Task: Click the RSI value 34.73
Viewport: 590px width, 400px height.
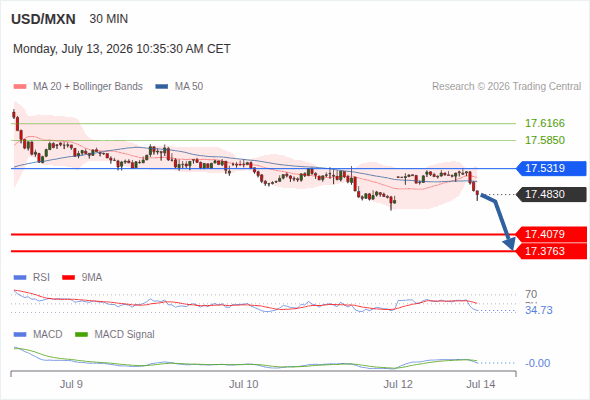Action: 539,310
